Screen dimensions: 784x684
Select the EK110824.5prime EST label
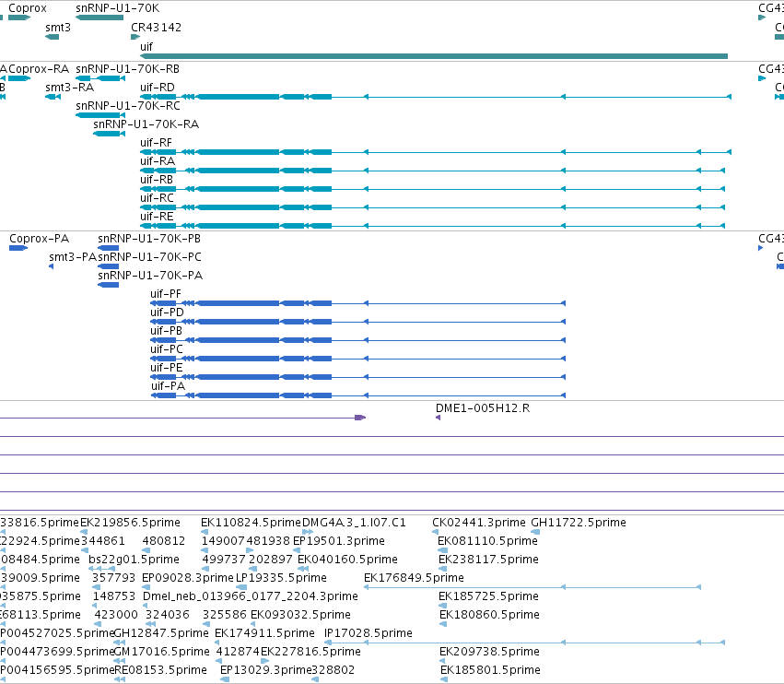pyautogui.click(x=251, y=523)
